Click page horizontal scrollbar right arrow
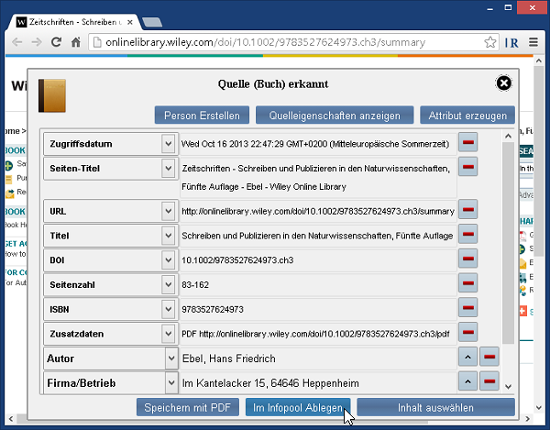Screen dimensions: 550x430 point(528,418)
